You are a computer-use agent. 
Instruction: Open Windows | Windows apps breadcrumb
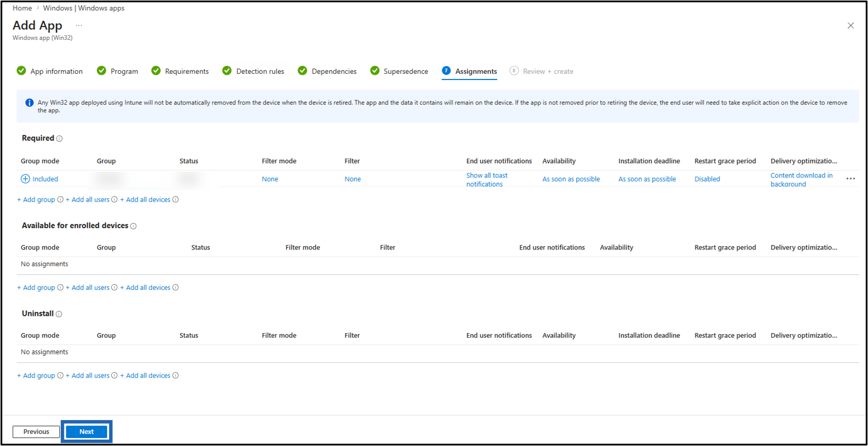[x=84, y=8]
